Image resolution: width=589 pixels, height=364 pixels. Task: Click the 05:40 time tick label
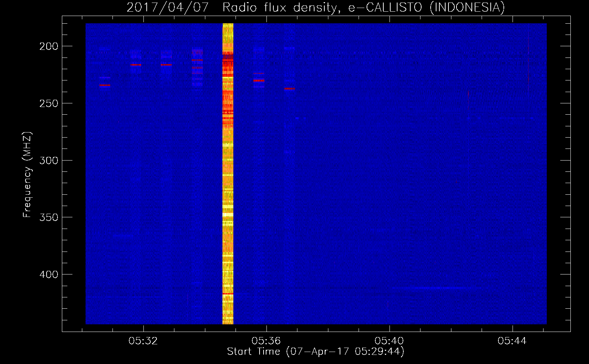[389, 341]
